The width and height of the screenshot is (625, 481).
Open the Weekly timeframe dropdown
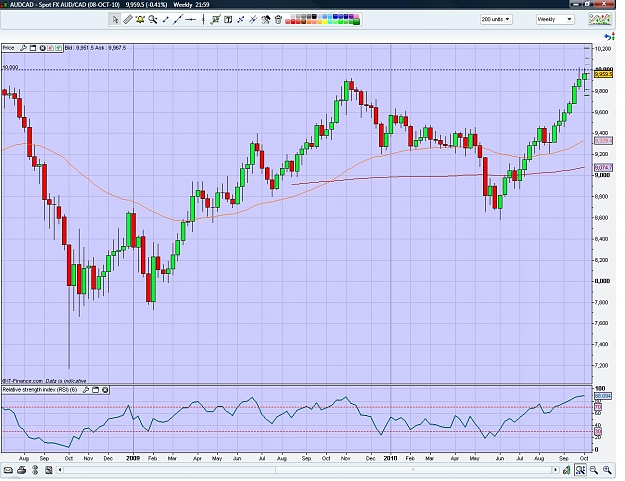555,19
